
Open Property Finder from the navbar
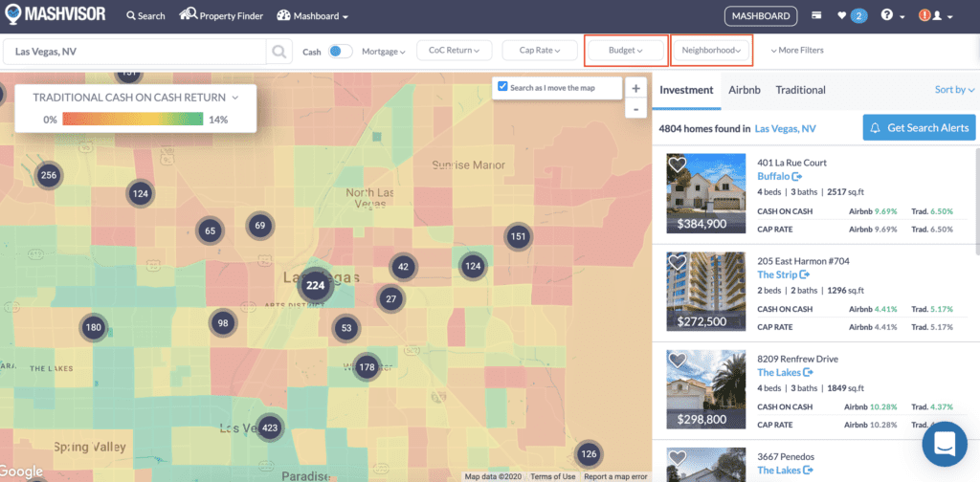click(221, 15)
